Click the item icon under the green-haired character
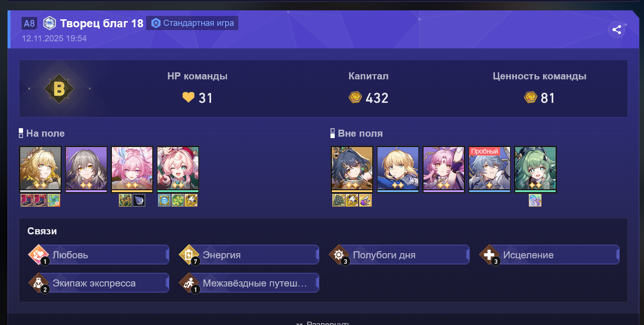The image size is (644, 325). tap(535, 201)
